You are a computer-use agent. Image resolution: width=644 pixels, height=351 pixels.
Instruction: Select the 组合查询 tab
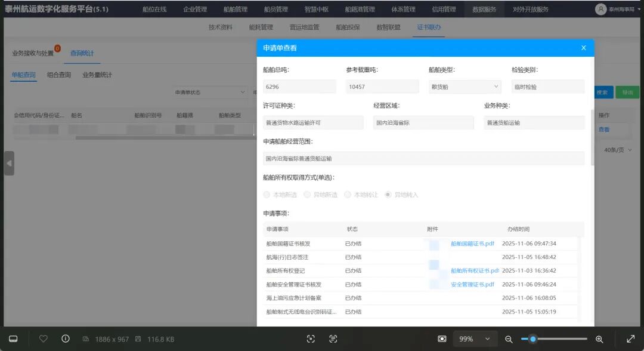59,75
